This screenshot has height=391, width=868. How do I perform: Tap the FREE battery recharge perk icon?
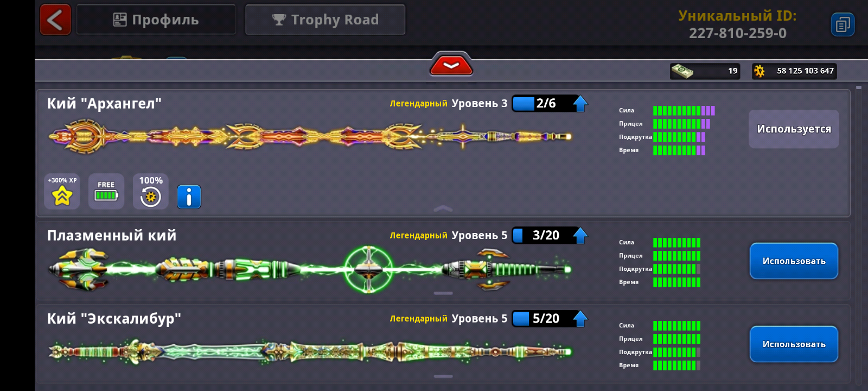(x=106, y=191)
